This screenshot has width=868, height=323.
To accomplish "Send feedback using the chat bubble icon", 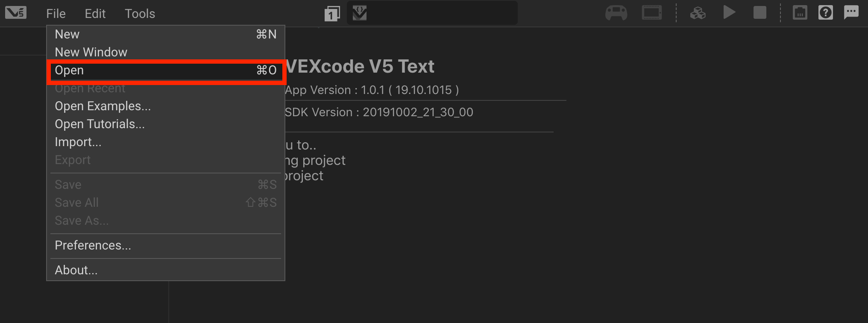I will click(x=851, y=12).
